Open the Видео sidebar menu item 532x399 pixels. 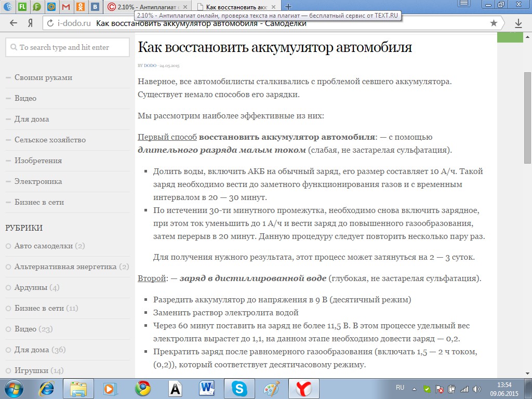pos(25,98)
